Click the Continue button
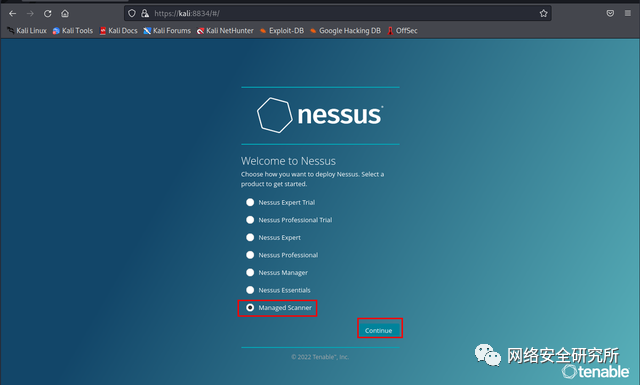Screen dimensions: 640x385 379,330
